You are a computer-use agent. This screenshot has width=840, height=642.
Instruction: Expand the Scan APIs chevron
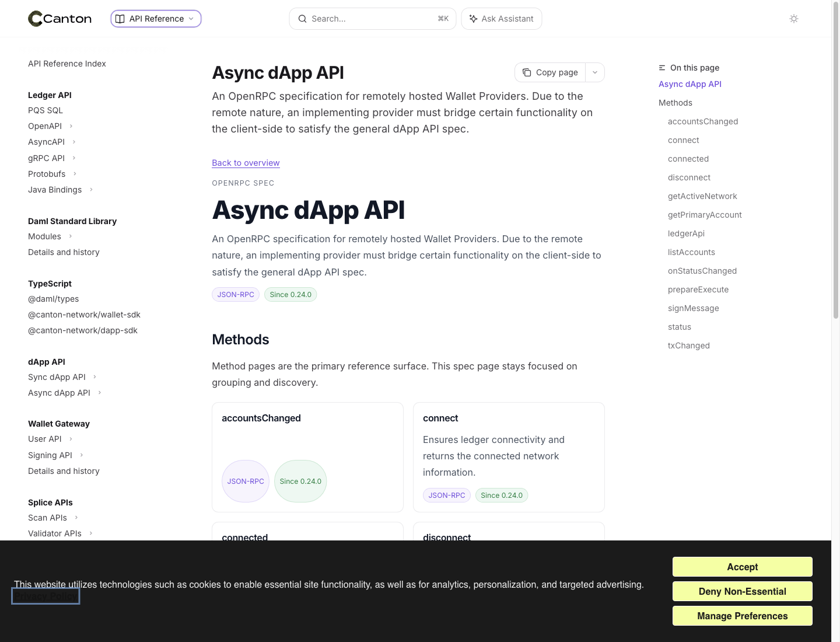coord(76,518)
